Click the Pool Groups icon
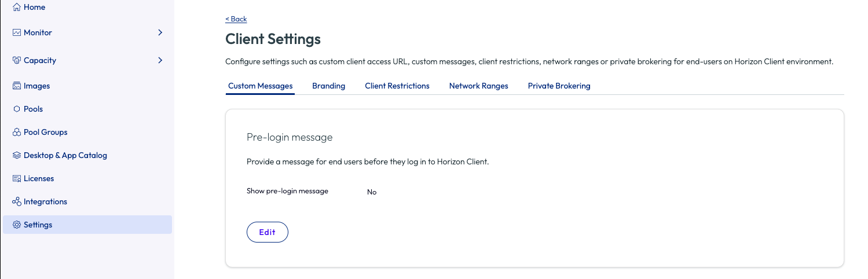 pyautogui.click(x=17, y=133)
